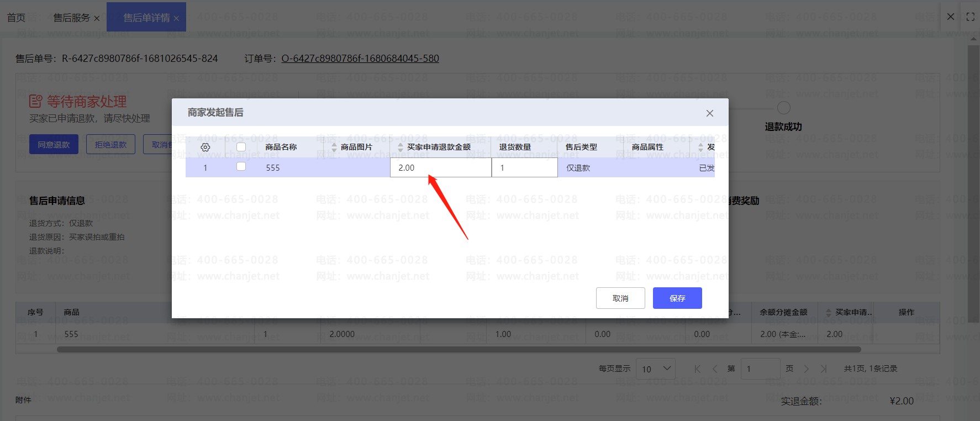Image resolution: width=980 pixels, height=421 pixels.
Task: Close the page using top-right X icon
Action: tap(951, 17)
